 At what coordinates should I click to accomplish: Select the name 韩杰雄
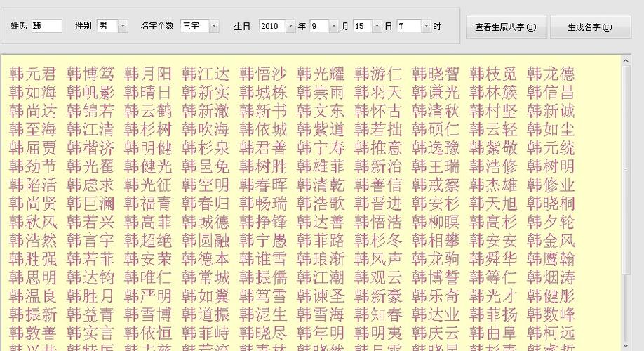pos(493,185)
